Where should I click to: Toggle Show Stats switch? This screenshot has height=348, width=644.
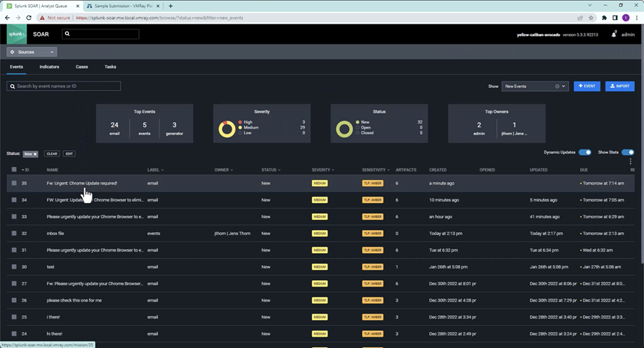click(628, 152)
